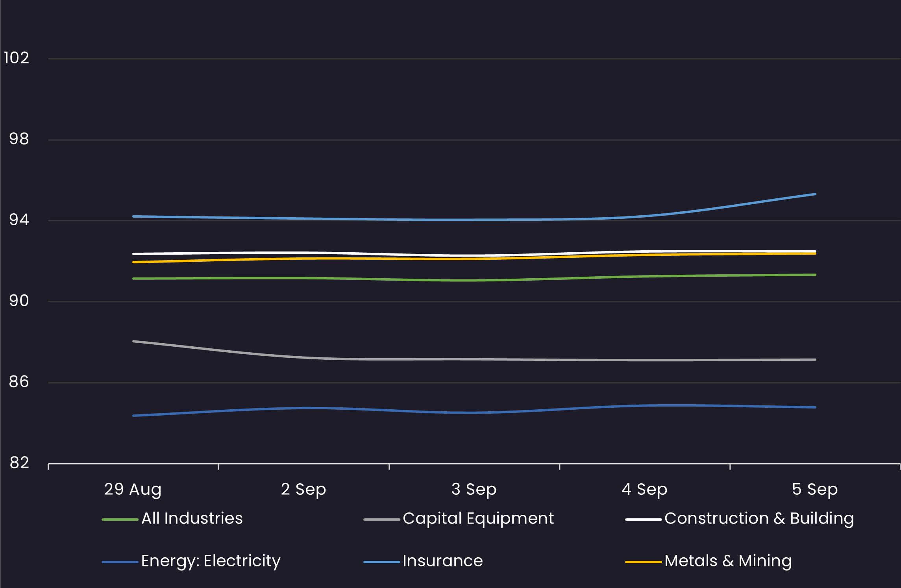This screenshot has height=588, width=901.
Task: Click the 102 y-axis value
Action: pyautogui.click(x=17, y=58)
